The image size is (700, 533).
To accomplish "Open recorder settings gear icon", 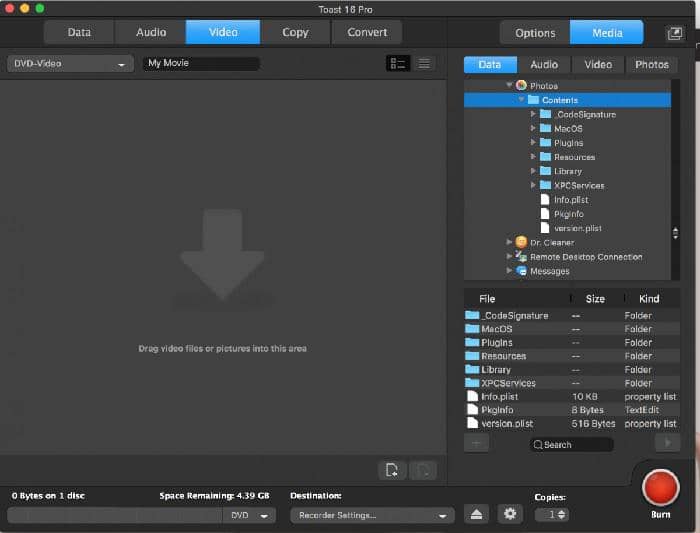I will coord(510,514).
